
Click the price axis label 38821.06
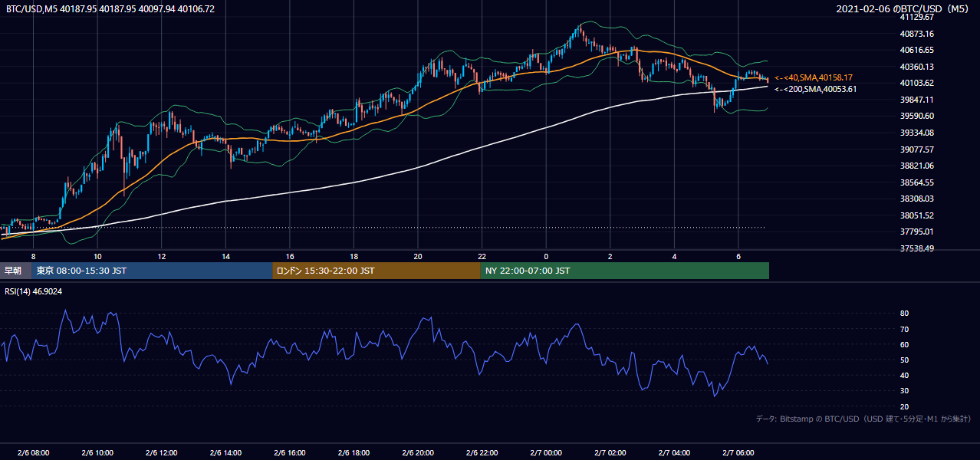(x=916, y=166)
